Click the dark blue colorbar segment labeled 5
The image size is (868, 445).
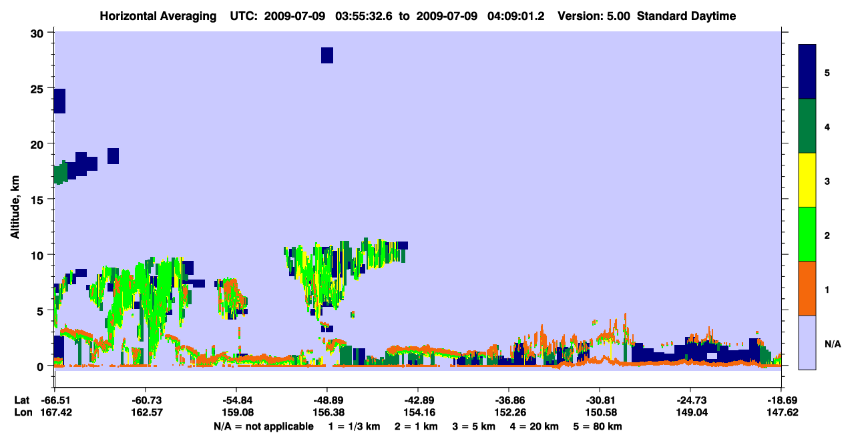point(807,72)
